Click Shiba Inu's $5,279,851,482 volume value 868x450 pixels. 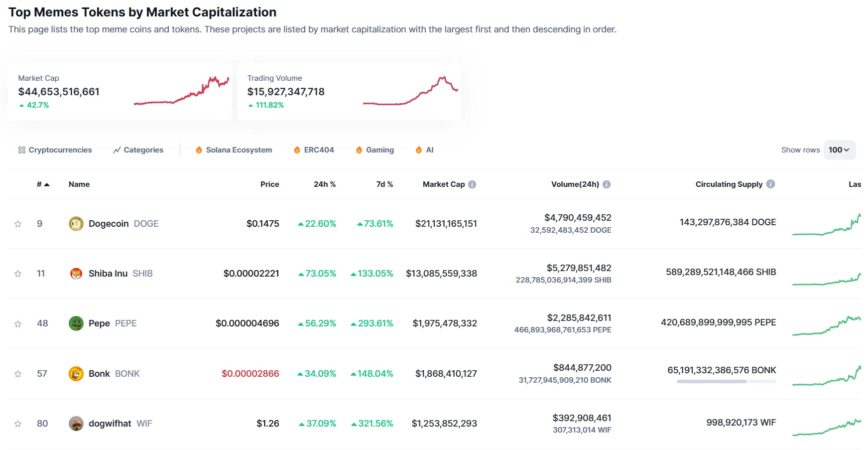[x=579, y=268]
